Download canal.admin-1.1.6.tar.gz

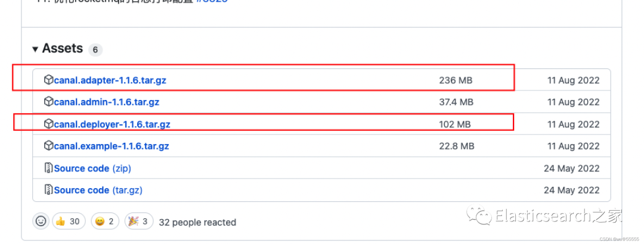click(x=106, y=102)
